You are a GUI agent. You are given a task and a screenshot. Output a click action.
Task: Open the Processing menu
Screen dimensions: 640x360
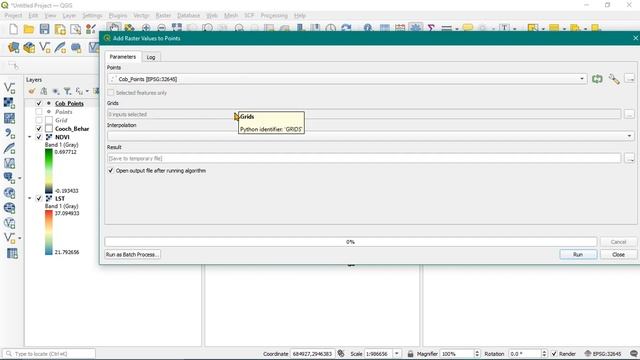[274, 16]
